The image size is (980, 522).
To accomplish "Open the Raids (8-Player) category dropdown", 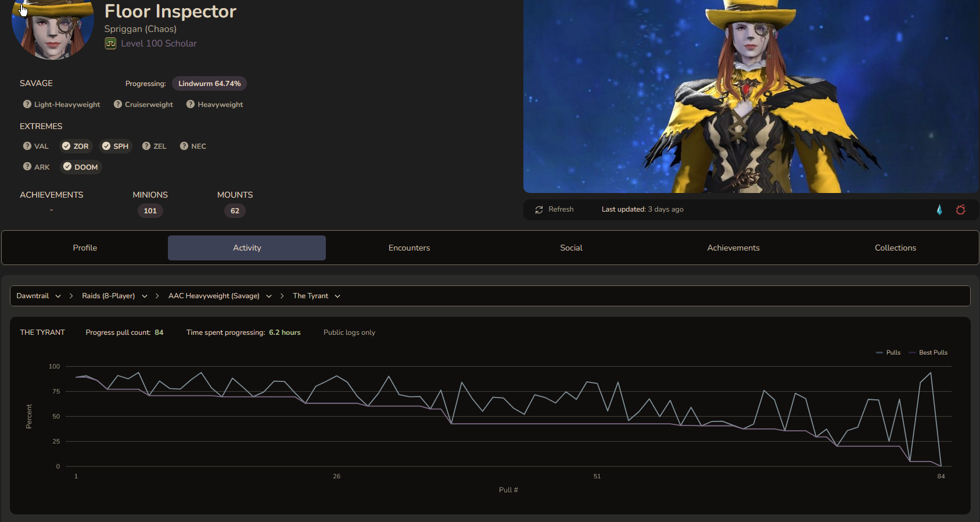I will 114,296.
